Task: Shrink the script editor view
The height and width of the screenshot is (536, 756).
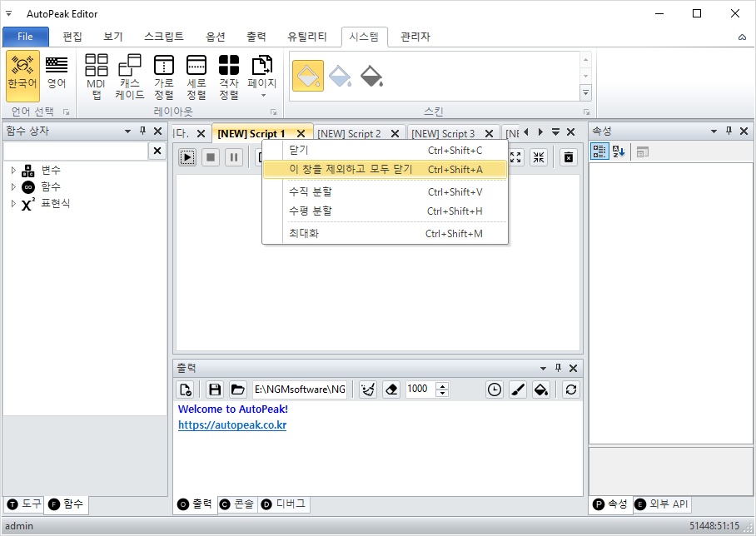Action: 539,157
